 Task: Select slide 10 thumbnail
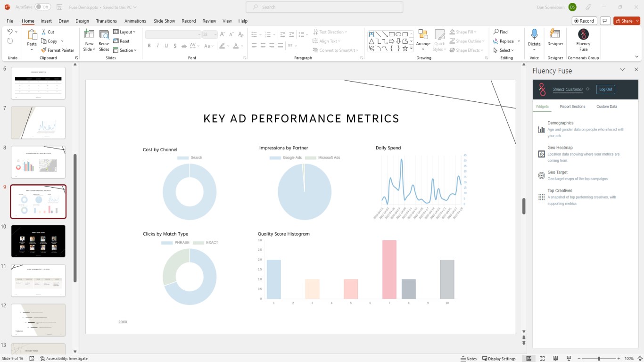[38, 241]
